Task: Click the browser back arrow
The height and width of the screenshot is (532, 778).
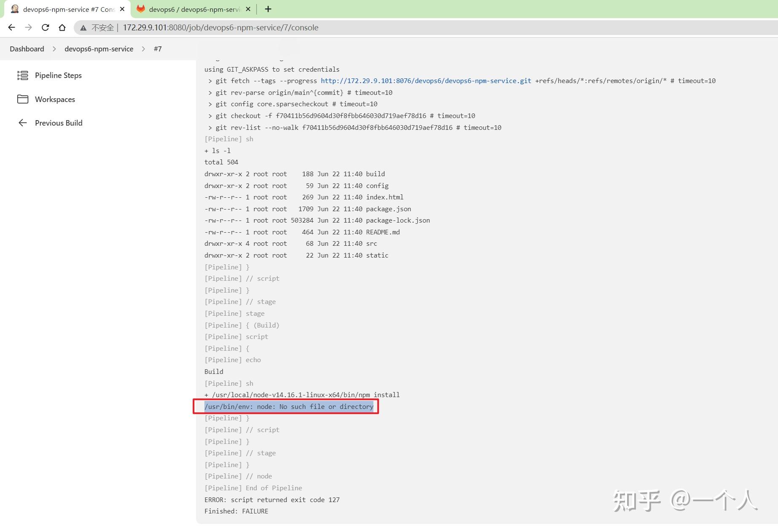Action: 11,27
